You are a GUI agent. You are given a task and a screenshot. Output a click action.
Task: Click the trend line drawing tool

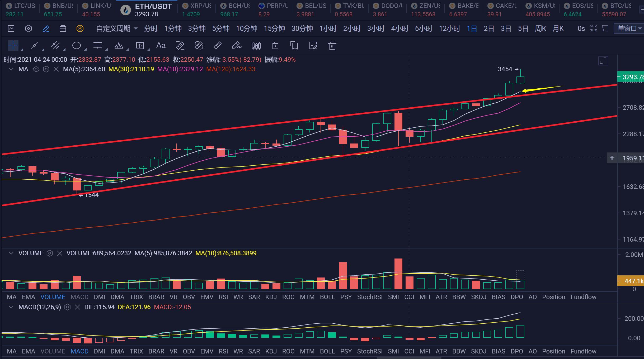(x=34, y=46)
